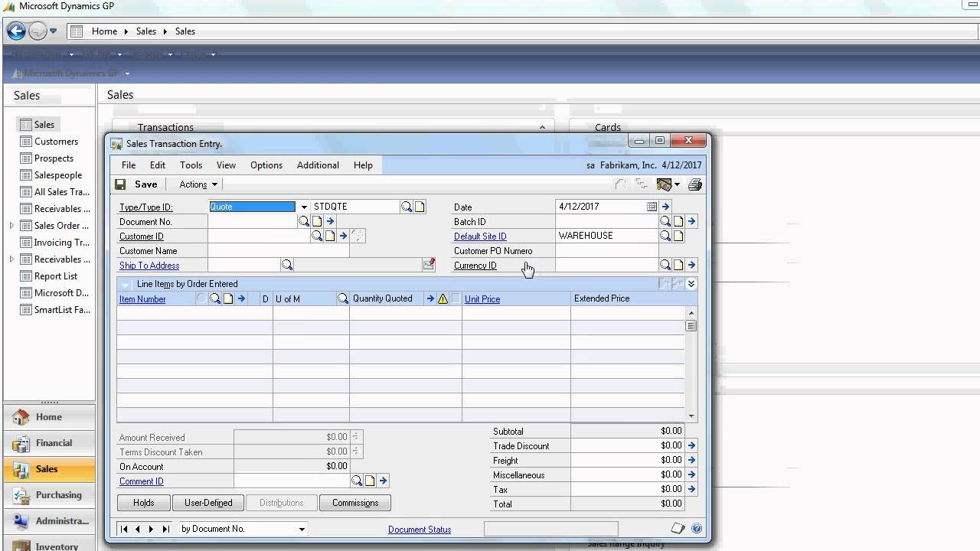The image size is (980, 551).
Task: Click the Unit Price column link
Action: pyautogui.click(x=482, y=299)
